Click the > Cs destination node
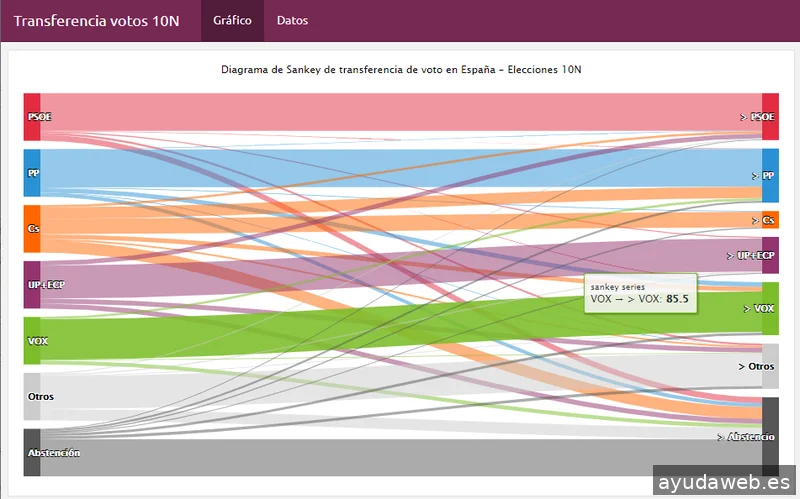800x499 pixels. [x=770, y=220]
